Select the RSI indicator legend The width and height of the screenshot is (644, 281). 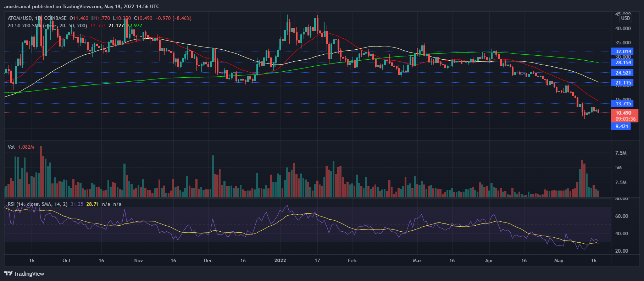(38, 204)
